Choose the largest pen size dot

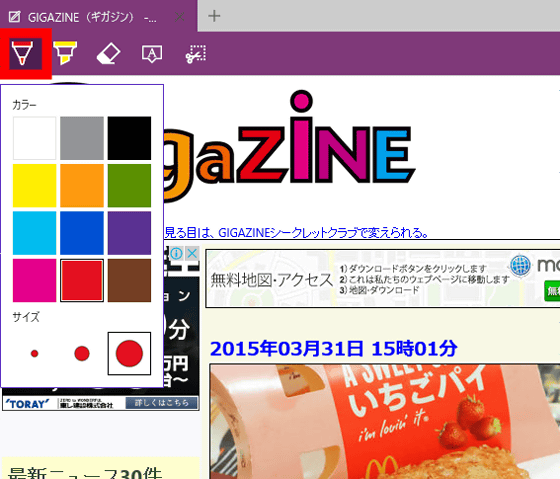129,353
